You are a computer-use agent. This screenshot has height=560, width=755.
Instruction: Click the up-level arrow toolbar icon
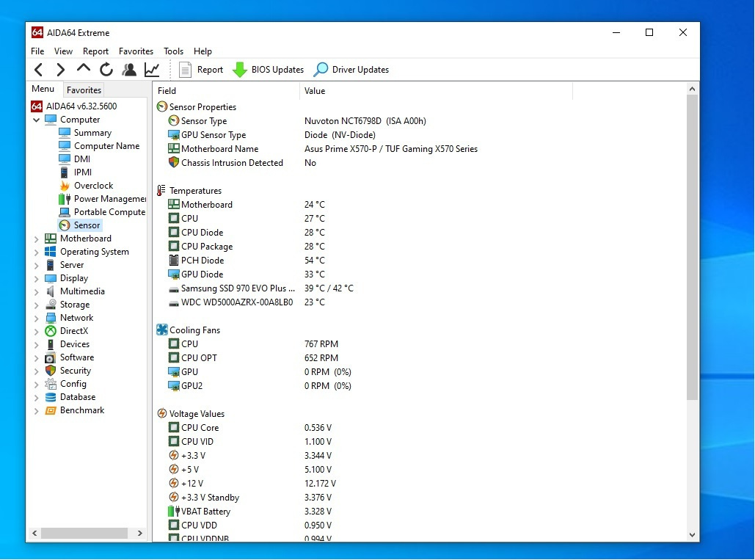pyautogui.click(x=84, y=69)
